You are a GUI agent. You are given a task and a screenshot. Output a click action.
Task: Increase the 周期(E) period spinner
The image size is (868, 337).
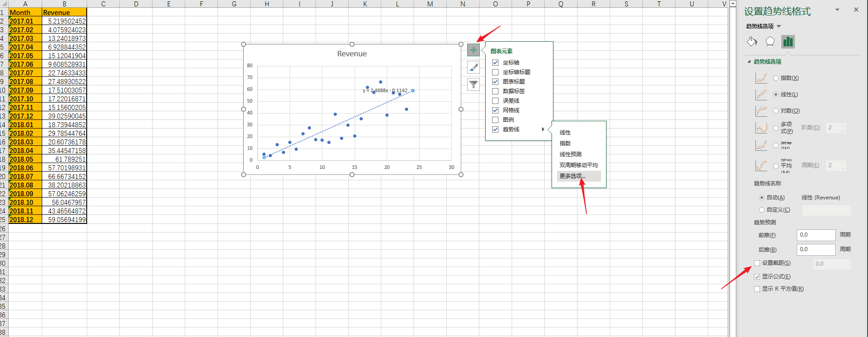[x=843, y=163]
